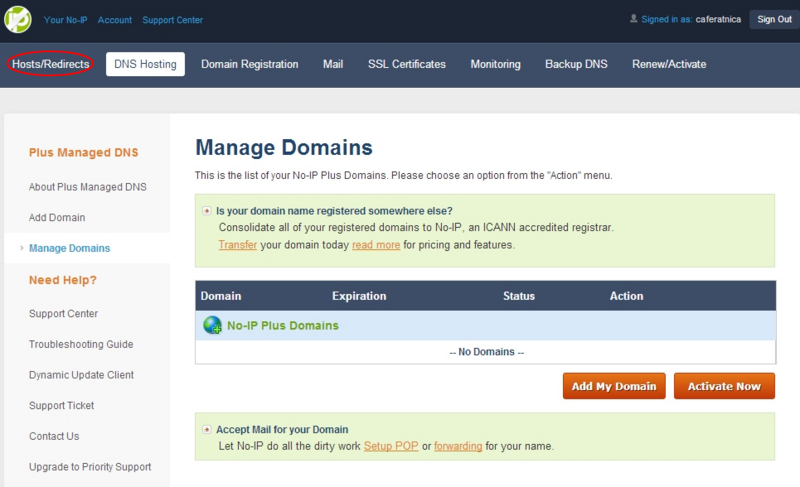Open Support Center in the sidebar
The height and width of the screenshot is (487, 800).
(63, 314)
